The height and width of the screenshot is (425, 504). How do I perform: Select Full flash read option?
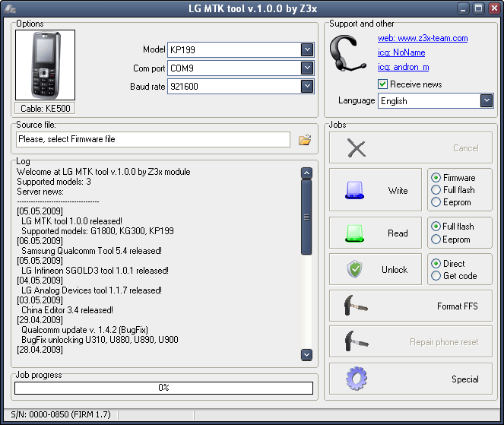coord(436,227)
